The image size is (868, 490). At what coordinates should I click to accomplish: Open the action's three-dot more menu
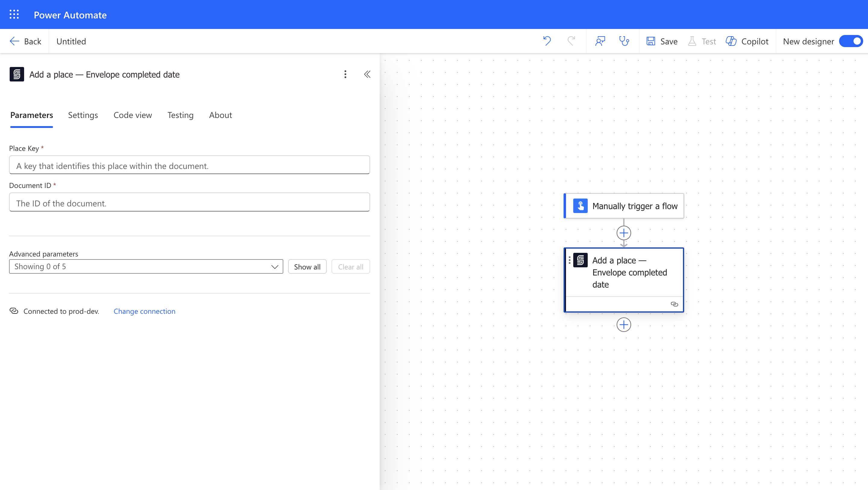coord(345,74)
